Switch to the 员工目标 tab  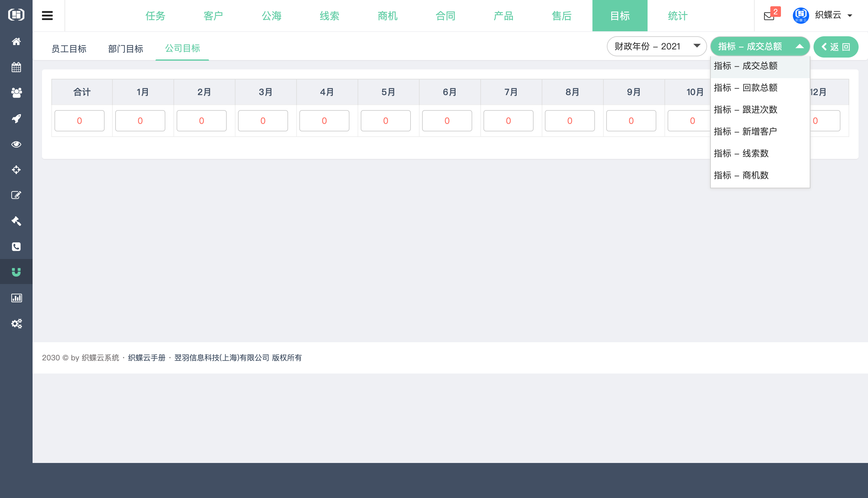coord(69,48)
